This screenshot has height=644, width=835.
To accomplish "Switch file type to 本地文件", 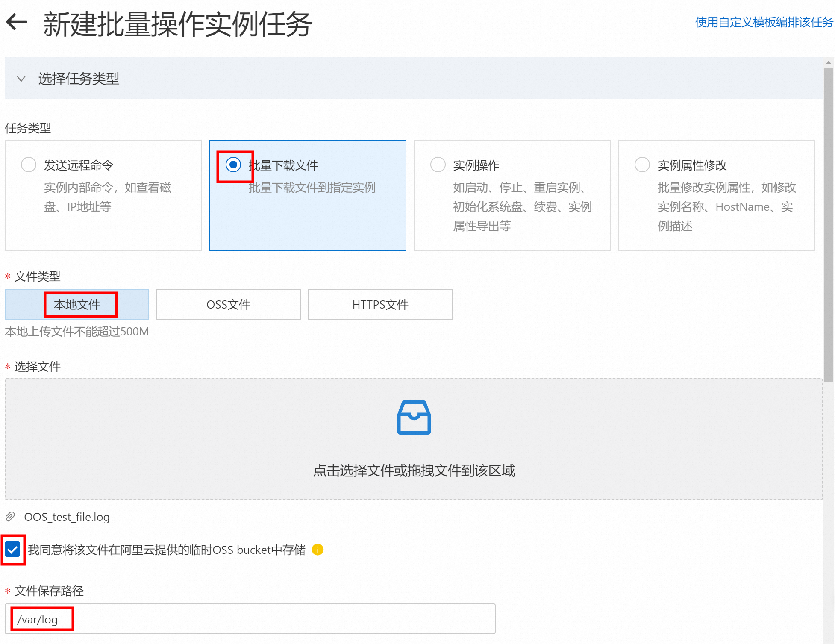I will pos(77,305).
